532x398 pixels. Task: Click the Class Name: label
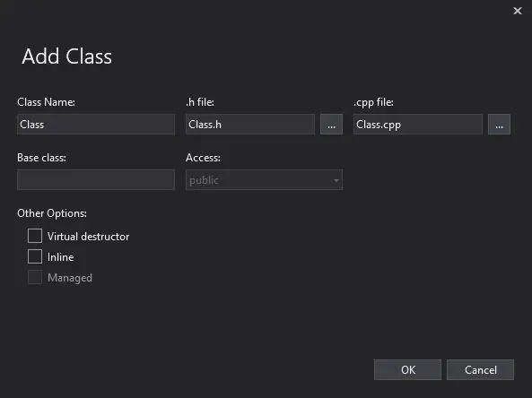coord(46,102)
